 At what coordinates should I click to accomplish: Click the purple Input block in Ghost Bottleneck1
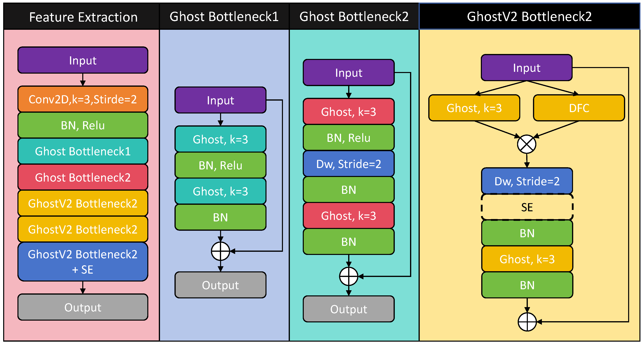click(x=220, y=100)
